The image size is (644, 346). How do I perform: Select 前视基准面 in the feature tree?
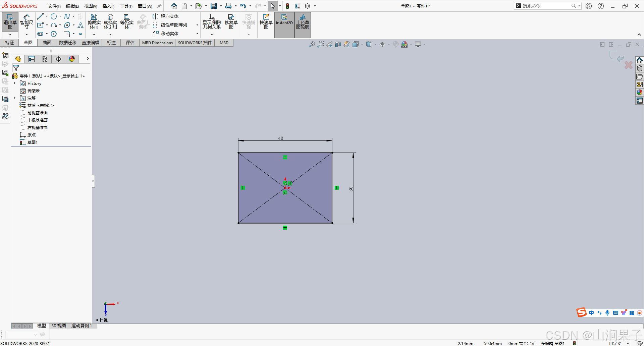(x=37, y=112)
